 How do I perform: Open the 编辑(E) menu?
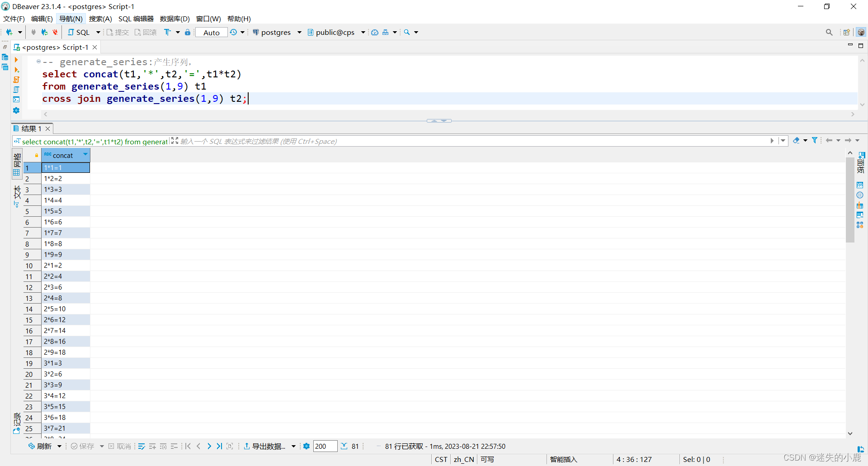tap(42, 19)
